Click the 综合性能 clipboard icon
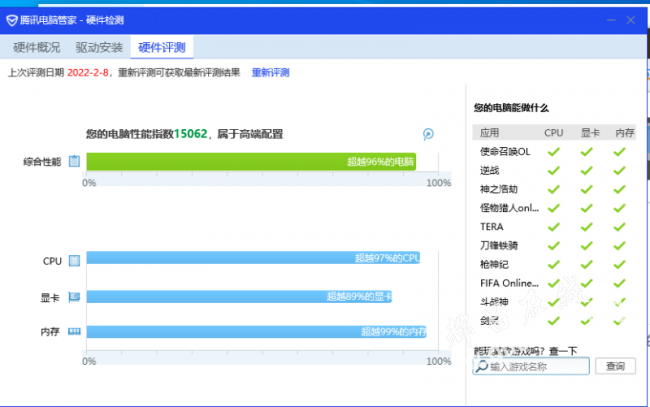This screenshot has width=650, height=407. (74, 161)
